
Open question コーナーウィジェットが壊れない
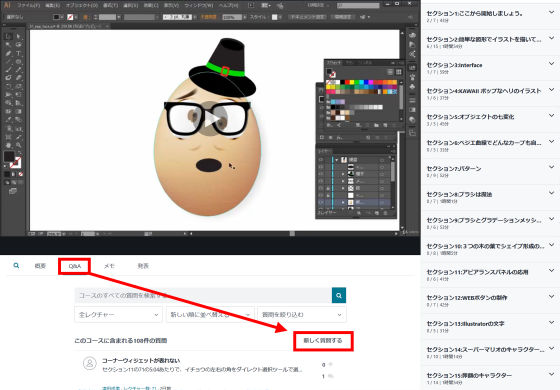[141, 361]
